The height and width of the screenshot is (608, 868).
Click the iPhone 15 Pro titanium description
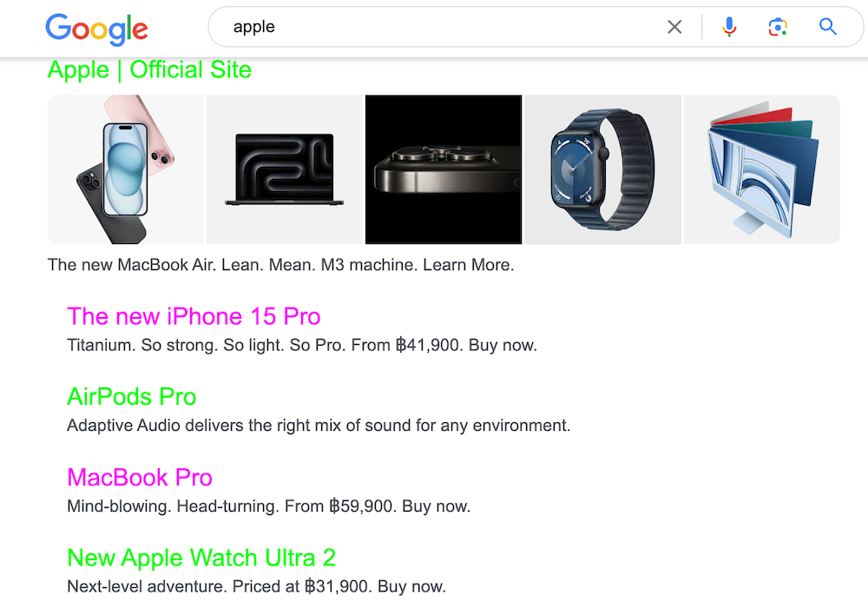point(302,345)
